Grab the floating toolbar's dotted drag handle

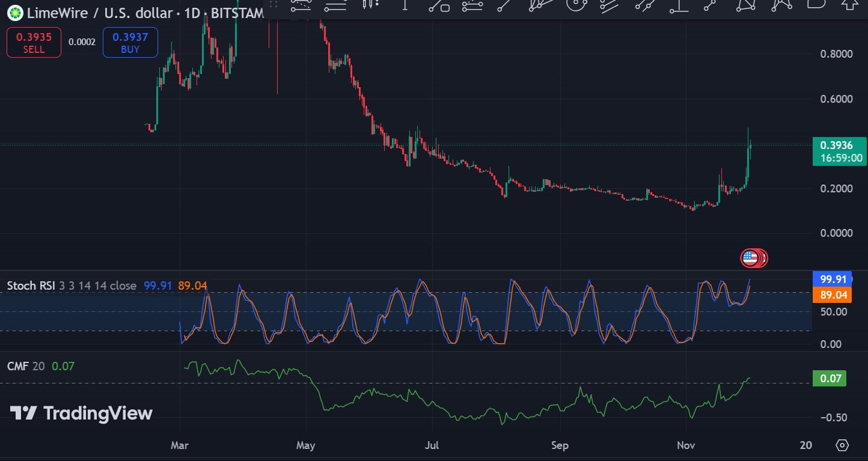[x=274, y=5]
